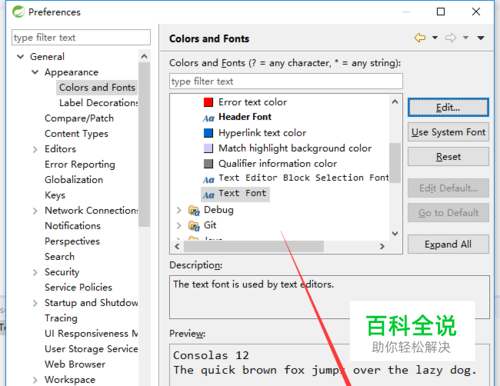Expand the Debug category
The height and width of the screenshot is (386, 500).
(x=179, y=210)
